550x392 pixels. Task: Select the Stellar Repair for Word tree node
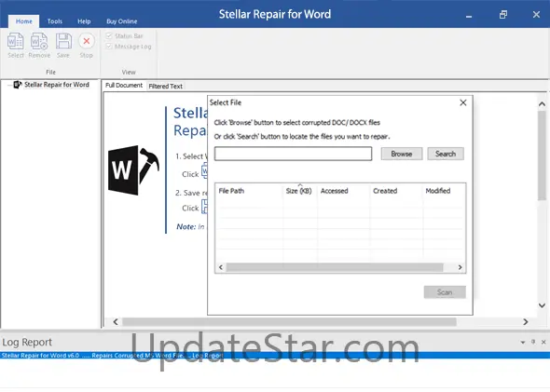(x=56, y=85)
